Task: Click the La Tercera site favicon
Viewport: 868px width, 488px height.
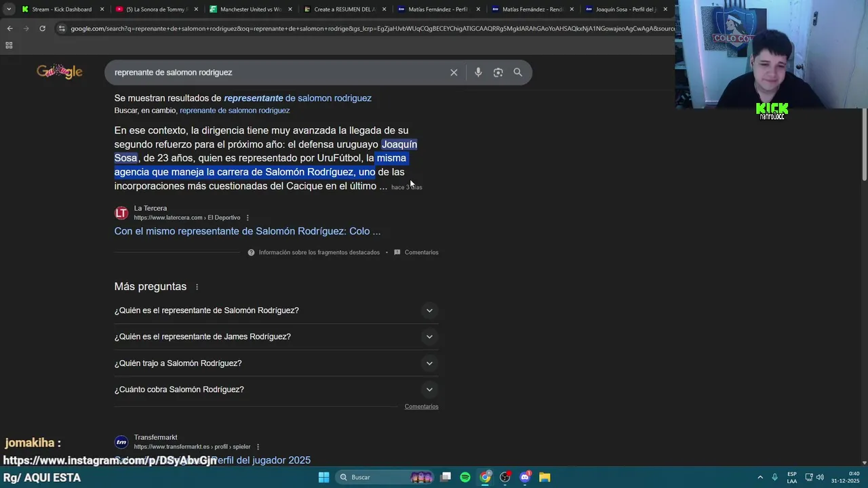Action: [121, 213]
